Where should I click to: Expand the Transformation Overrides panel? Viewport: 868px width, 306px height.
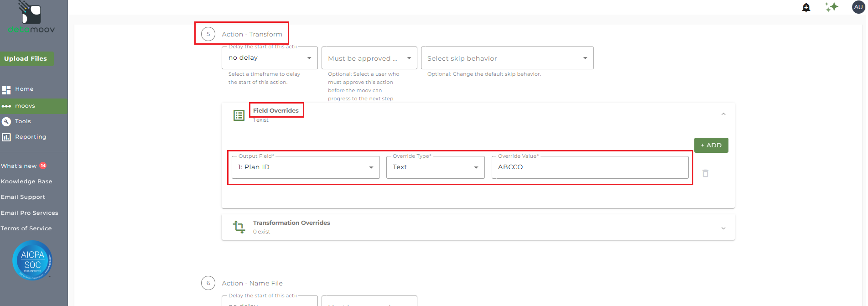point(723,228)
